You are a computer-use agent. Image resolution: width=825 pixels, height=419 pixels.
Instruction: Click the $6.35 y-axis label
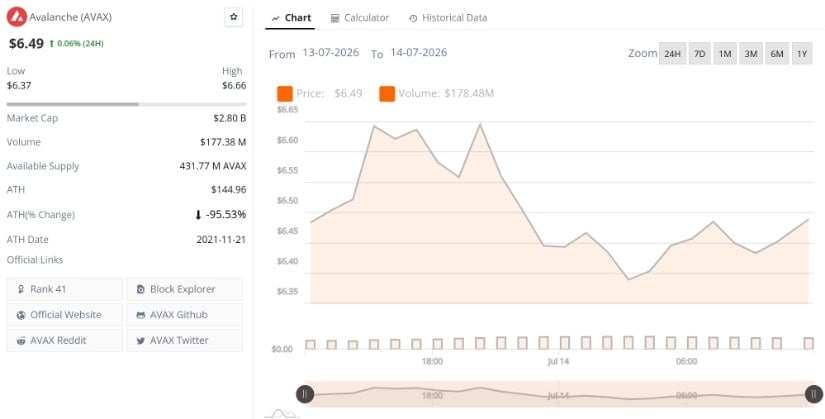point(287,291)
